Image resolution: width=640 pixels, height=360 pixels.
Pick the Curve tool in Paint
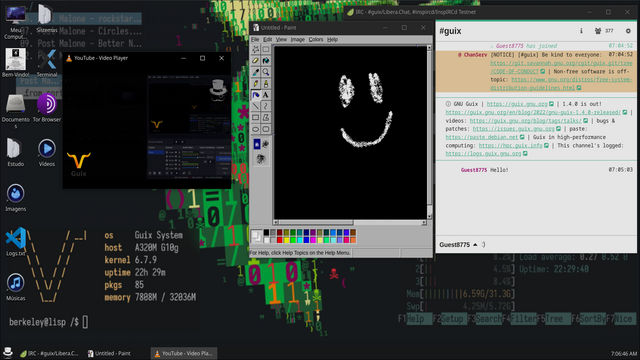(x=266, y=107)
